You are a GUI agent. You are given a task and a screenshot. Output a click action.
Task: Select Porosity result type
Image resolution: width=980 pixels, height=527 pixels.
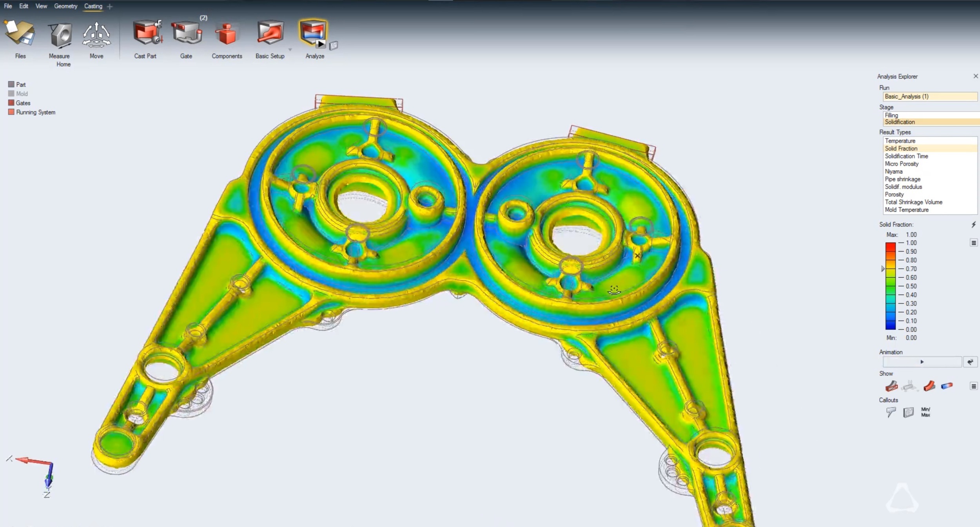pos(930,194)
